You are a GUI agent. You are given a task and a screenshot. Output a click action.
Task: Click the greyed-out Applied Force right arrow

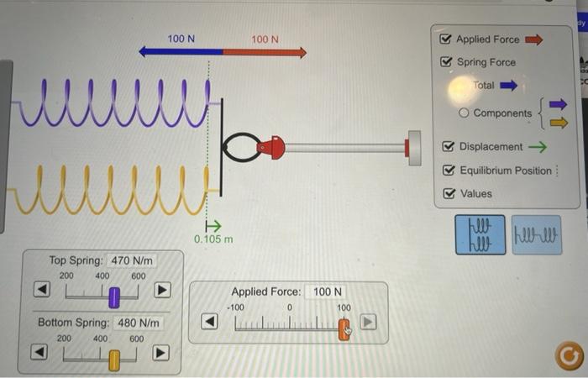click(x=368, y=322)
